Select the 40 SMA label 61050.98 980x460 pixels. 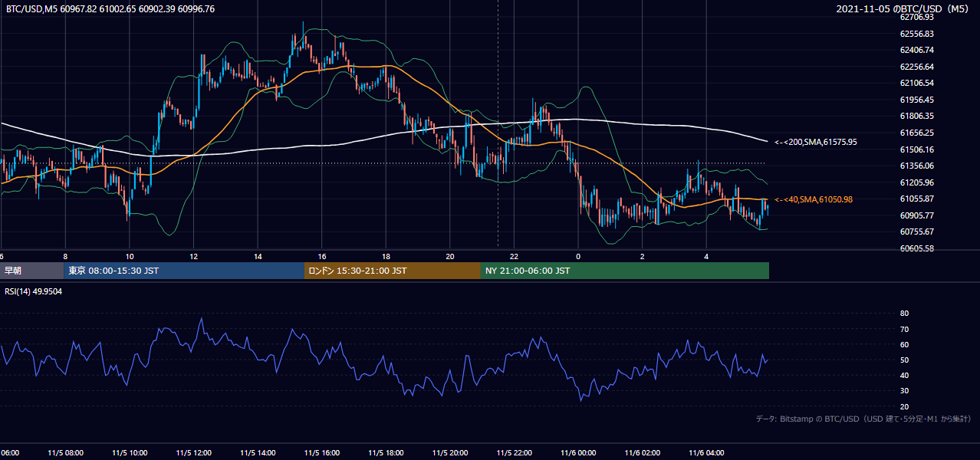click(814, 199)
